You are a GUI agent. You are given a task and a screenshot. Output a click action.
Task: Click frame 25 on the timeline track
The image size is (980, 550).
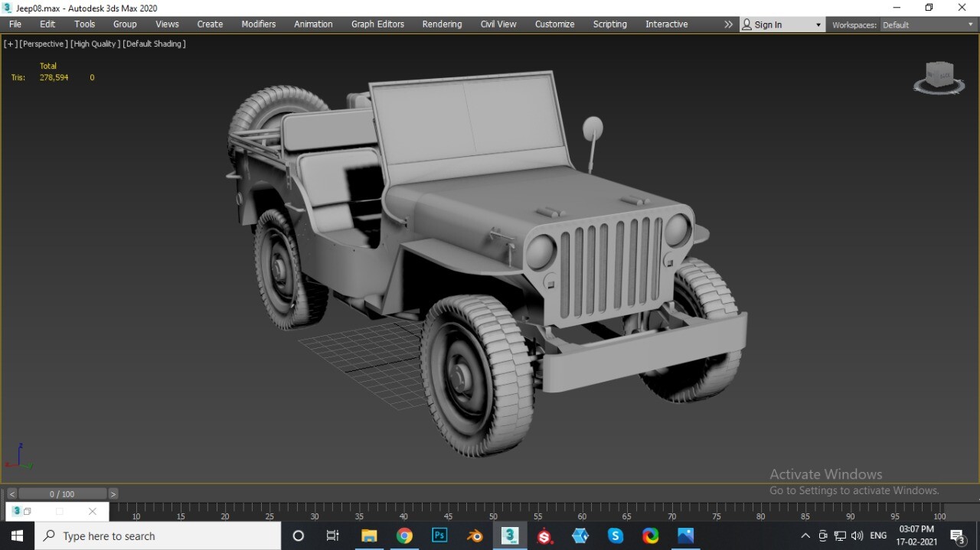click(269, 511)
